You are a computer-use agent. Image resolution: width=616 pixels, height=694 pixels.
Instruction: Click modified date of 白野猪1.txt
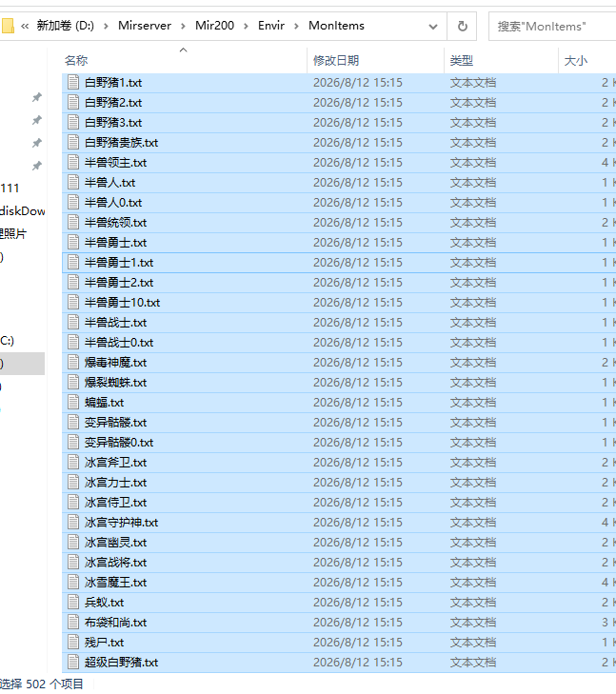358,82
